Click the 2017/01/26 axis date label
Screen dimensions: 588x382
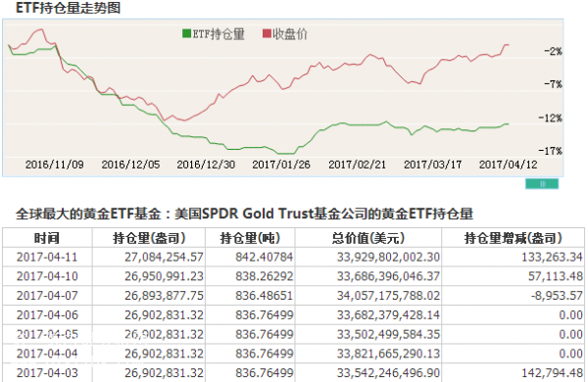tap(281, 165)
